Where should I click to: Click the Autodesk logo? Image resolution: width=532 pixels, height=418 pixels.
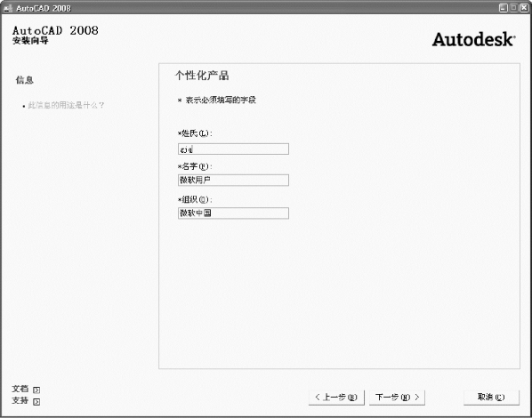coord(473,39)
